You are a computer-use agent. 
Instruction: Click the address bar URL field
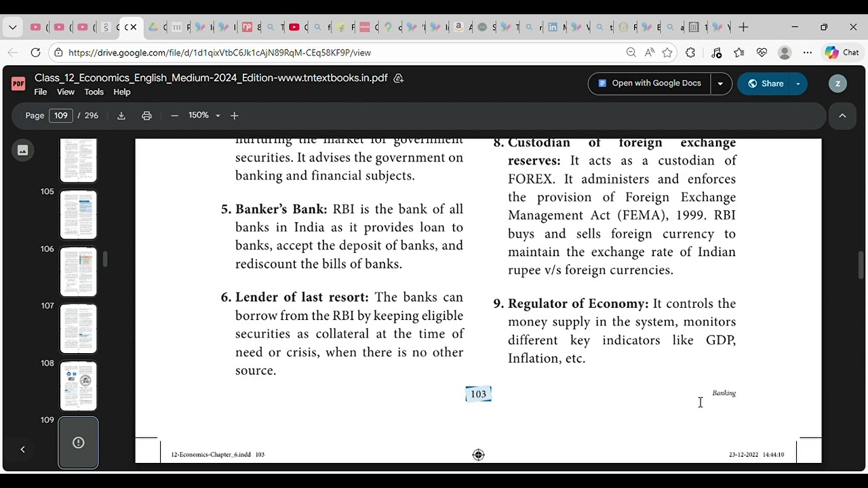[x=339, y=52]
